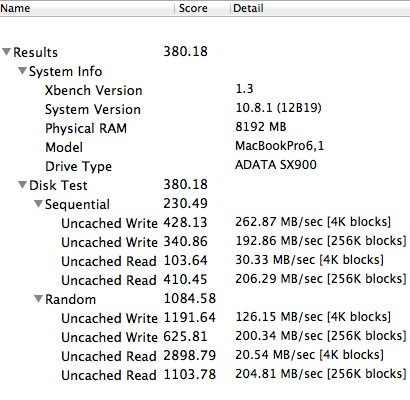Collapse the Sequential results group
The height and width of the screenshot is (400, 410).
coord(38,204)
